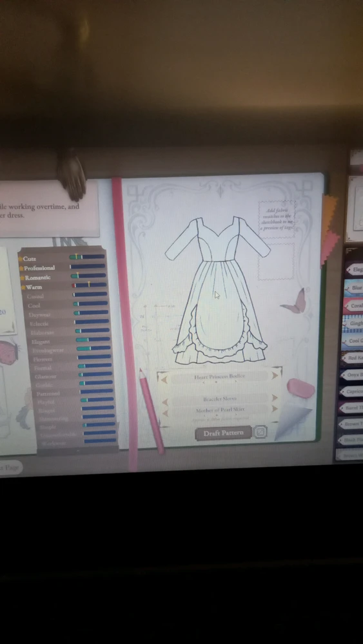Click left arrow beside Bracelet Sleeve

164,401
